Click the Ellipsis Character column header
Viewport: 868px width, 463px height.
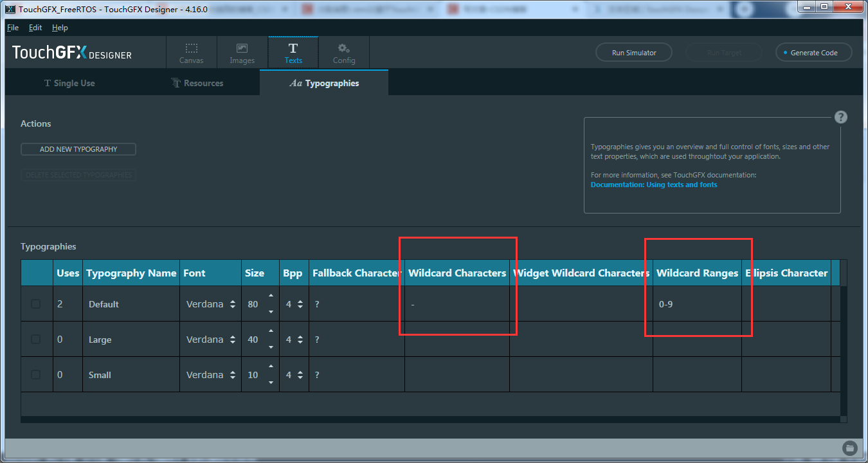[x=786, y=273]
